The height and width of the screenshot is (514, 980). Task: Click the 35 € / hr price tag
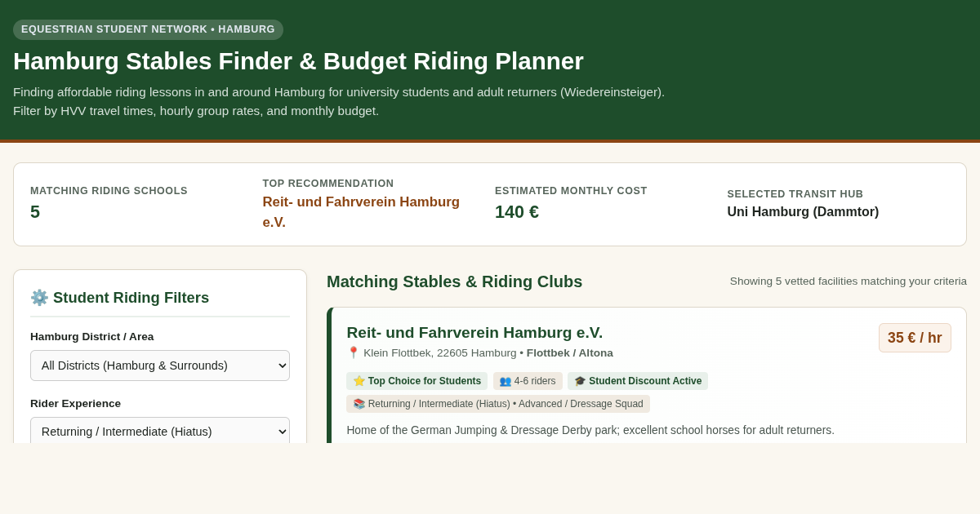[x=915, y=338]
